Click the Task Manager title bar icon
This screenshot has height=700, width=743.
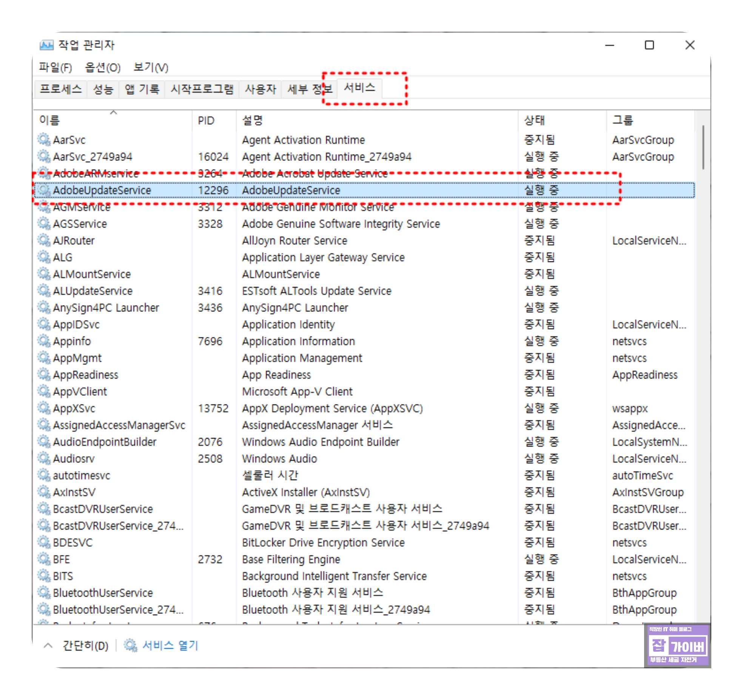(x=46, y=45)
